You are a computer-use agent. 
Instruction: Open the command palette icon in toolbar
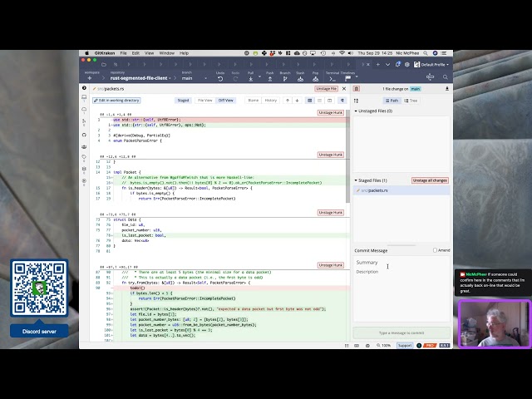click(x=431, y=77)
